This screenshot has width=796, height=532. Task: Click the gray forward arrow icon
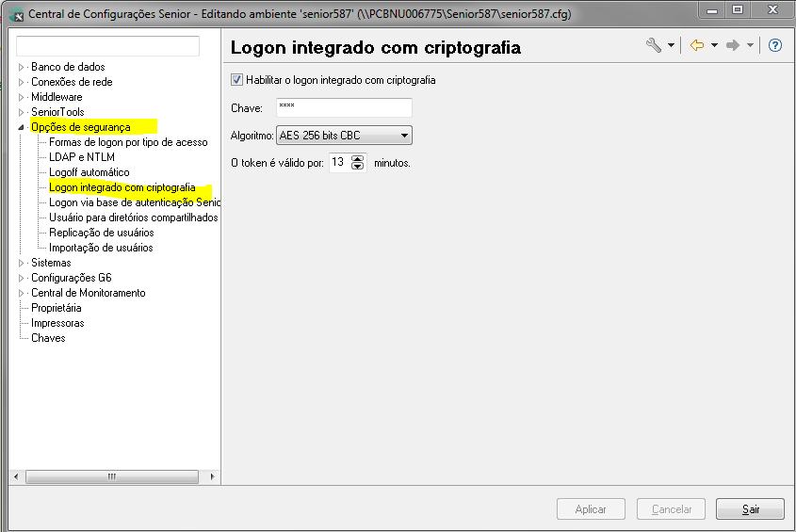[x=733, y=45]
